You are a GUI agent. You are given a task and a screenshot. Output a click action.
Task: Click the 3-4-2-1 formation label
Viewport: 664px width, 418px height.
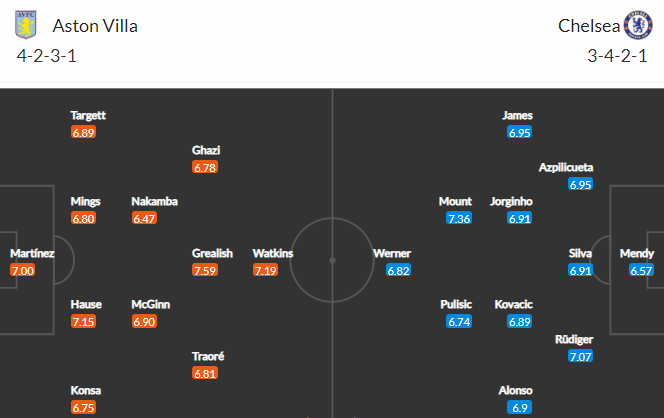[617, 56]
